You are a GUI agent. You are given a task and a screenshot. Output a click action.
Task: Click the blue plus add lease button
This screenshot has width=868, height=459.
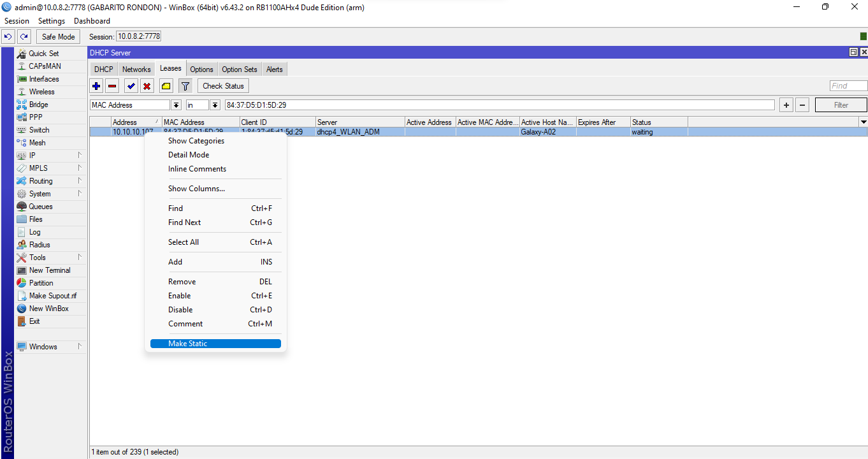tap(96, 86)
